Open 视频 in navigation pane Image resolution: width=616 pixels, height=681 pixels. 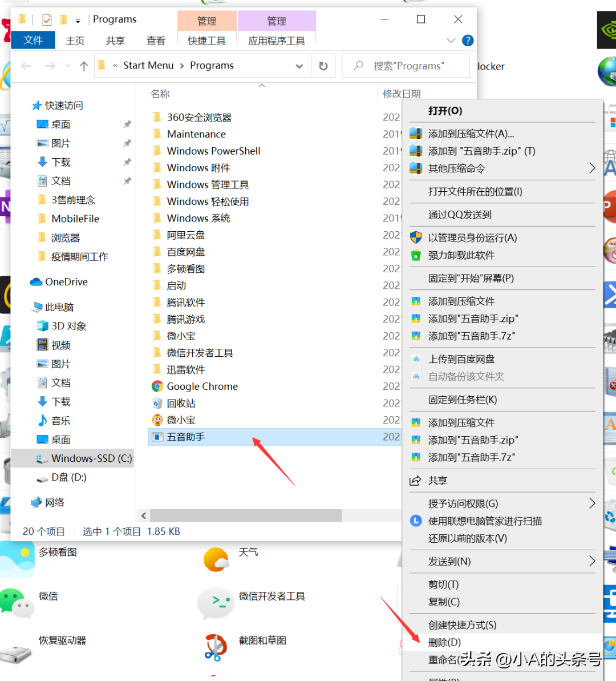[61, 345]
